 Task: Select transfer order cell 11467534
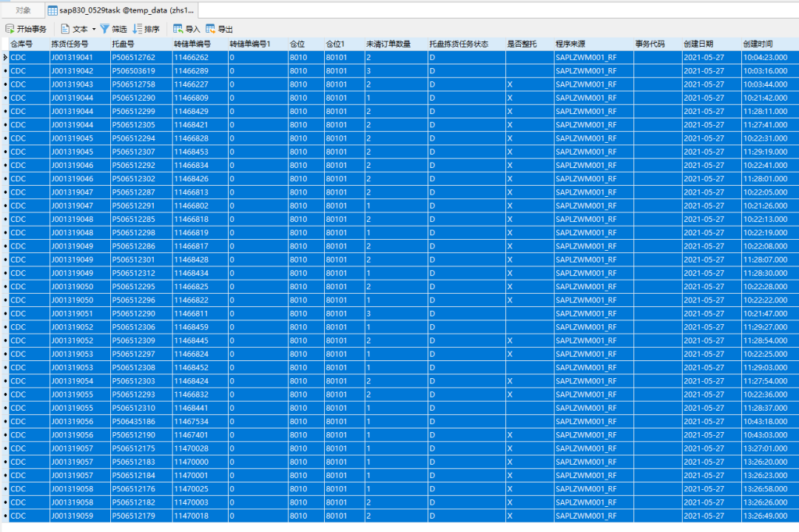pyautogui.click(x=200, y=422)
